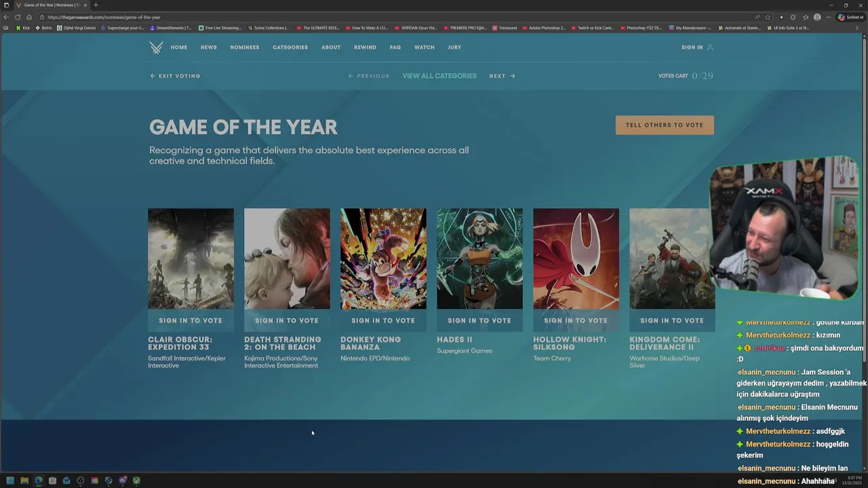Click the HADES II title text
This screenshot has width=868, height=488.
454,340
